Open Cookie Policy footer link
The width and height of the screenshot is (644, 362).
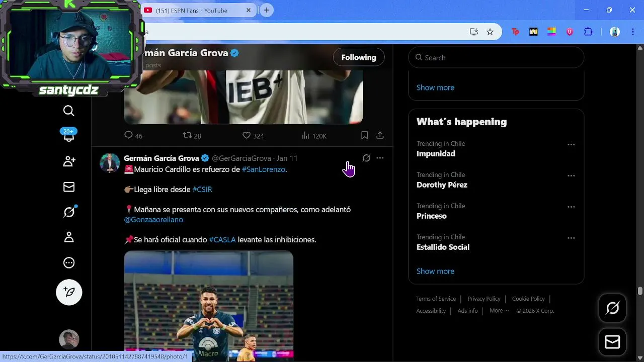click(528, 299)
